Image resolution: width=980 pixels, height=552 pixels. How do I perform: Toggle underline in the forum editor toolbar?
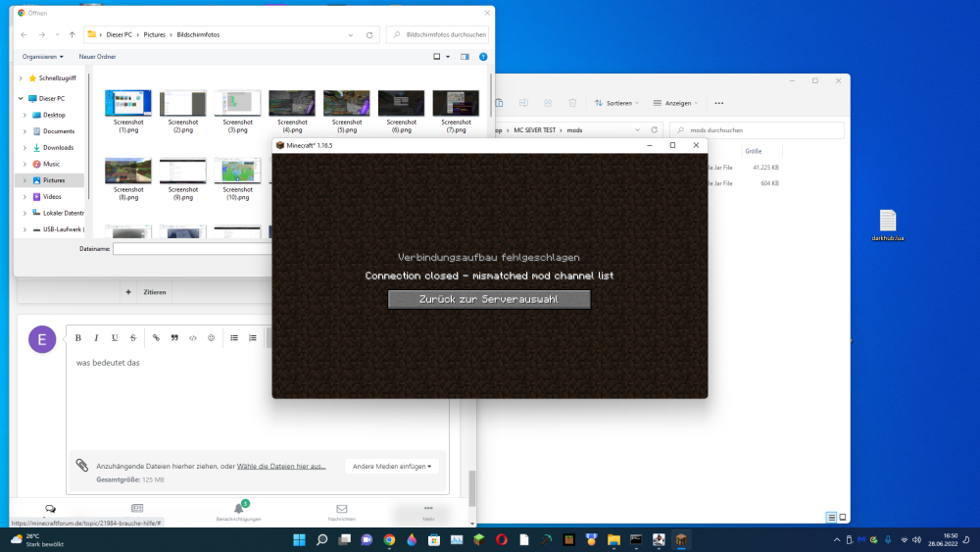[115, 338]
